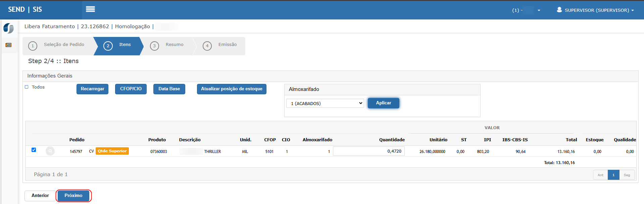Click the Próximo button
Screen dimensions: 644x204
pyautogui.click(x=73, y=196)
